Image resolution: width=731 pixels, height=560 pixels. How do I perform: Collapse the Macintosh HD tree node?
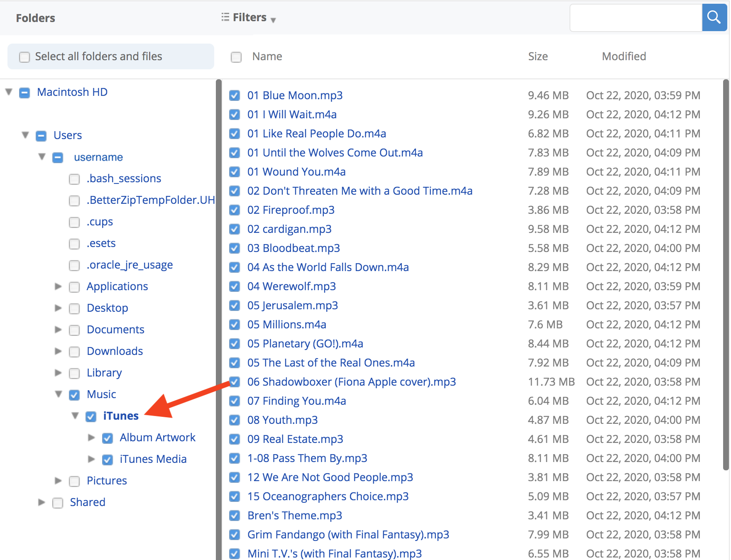click(x=9, y=92)
